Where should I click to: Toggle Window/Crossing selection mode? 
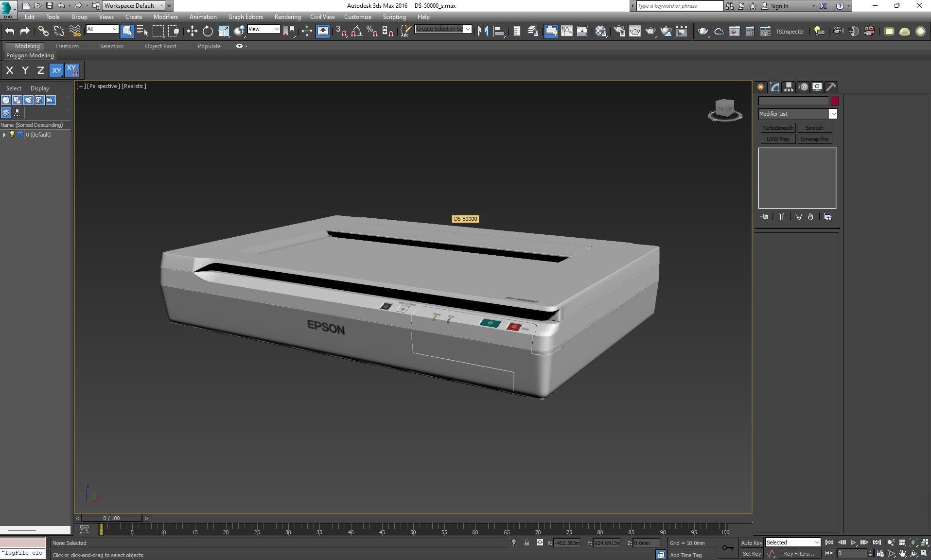pos(174,31)
